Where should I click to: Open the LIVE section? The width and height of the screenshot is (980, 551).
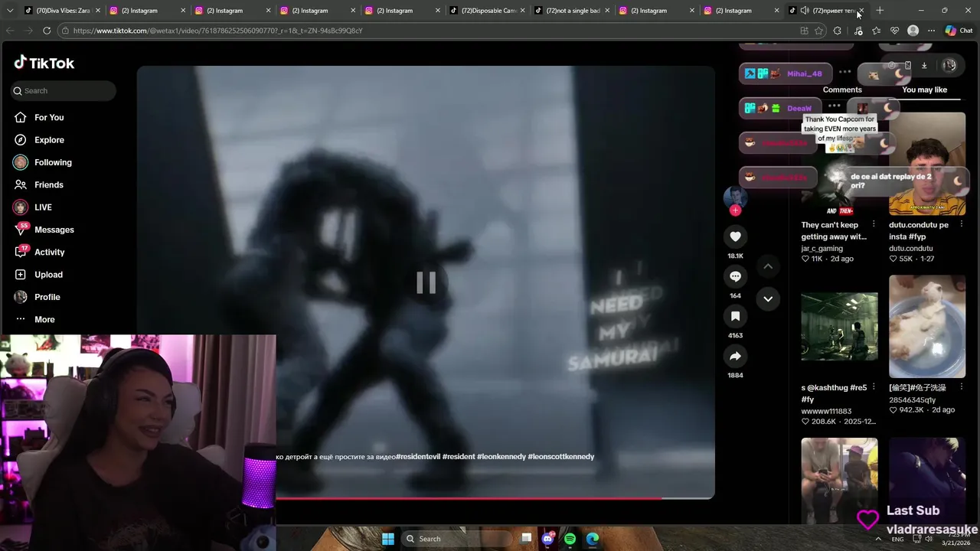[x=43, y=207]
